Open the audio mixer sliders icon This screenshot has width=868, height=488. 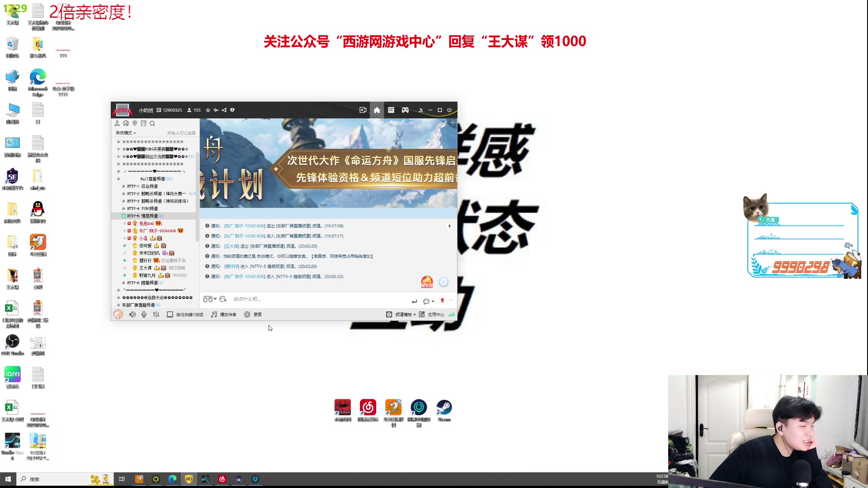[156, 314]
